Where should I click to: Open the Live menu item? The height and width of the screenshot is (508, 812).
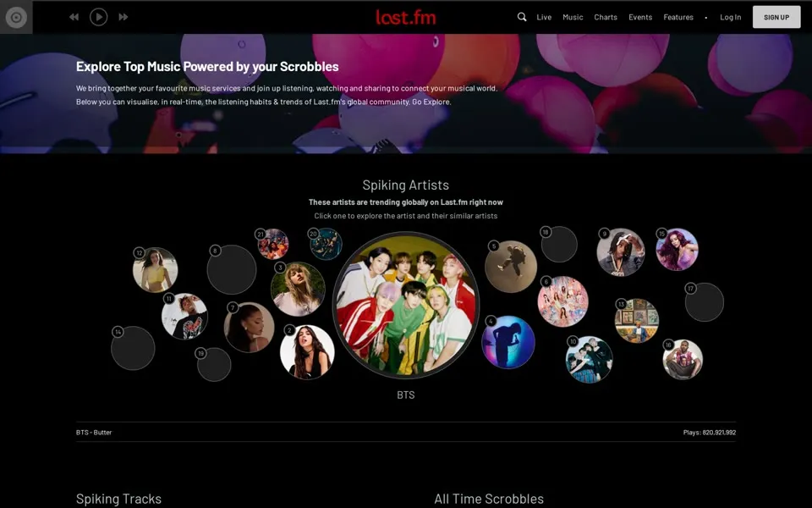pos(544,17)
